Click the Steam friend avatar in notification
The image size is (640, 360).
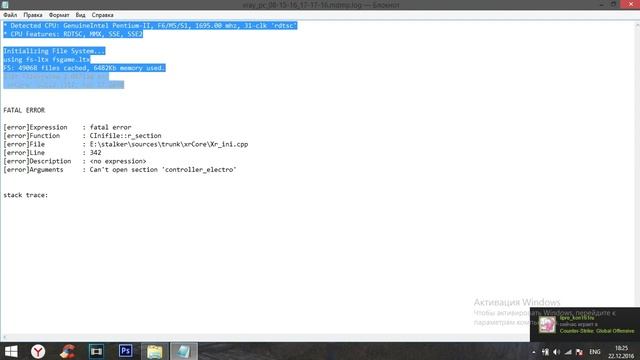click(547, 325)
